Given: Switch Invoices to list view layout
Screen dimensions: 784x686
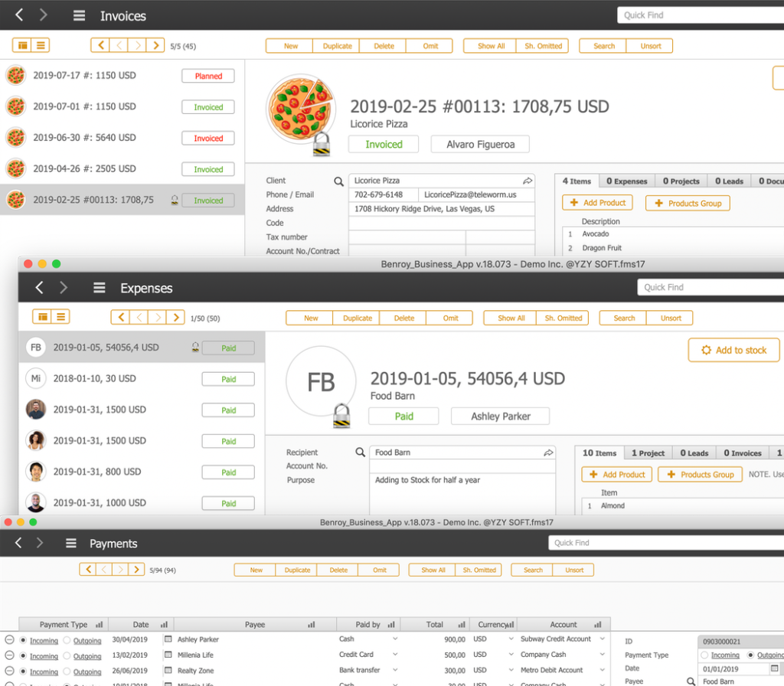Looking at the screenshot, I should 41,45.
